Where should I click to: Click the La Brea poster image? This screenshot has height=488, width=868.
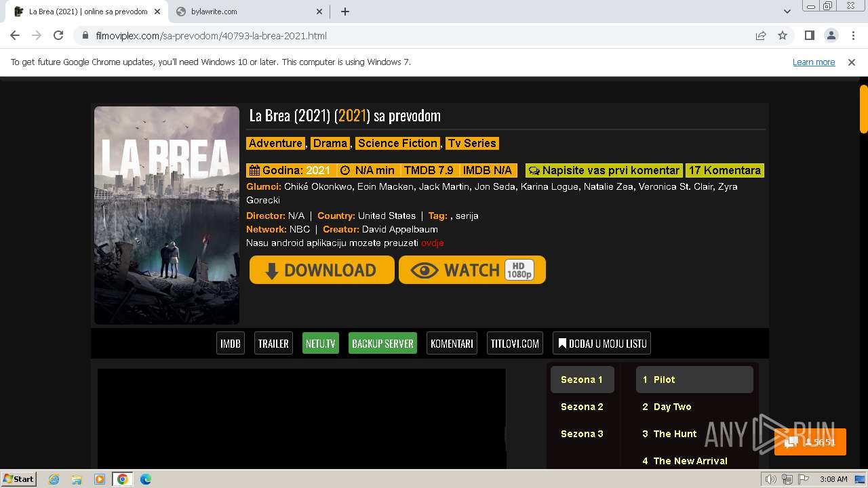[167, 215]
